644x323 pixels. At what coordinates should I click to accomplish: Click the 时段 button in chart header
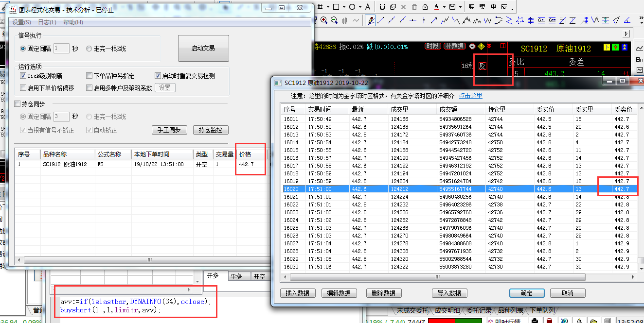pyautogui.click(x=432, y=46)
